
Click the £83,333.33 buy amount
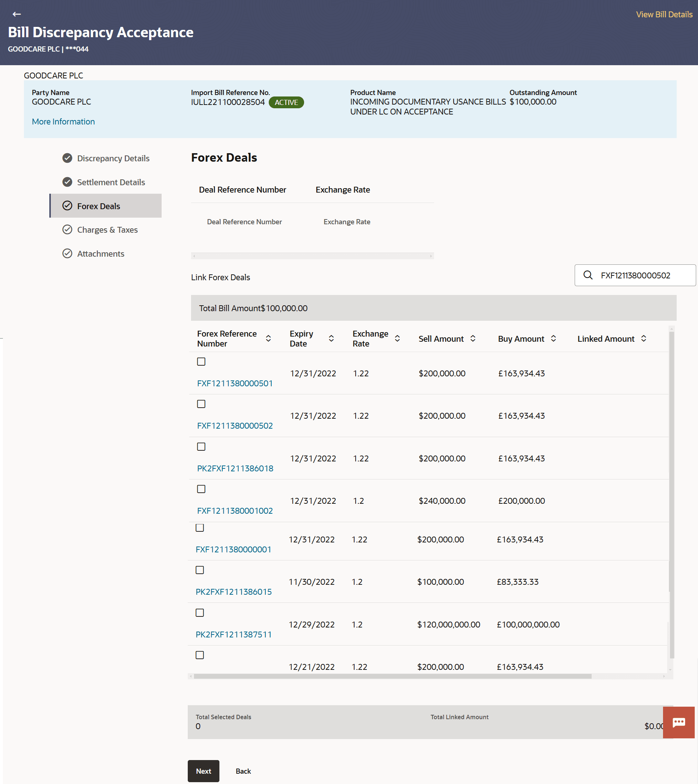point(517,582)
